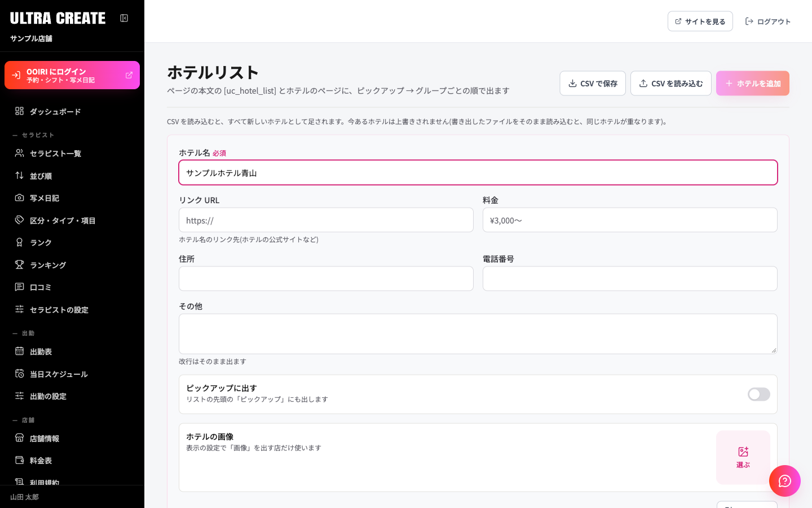Click the CSV を読み込む button
The image size is (812, 508).
pos(671,84)
